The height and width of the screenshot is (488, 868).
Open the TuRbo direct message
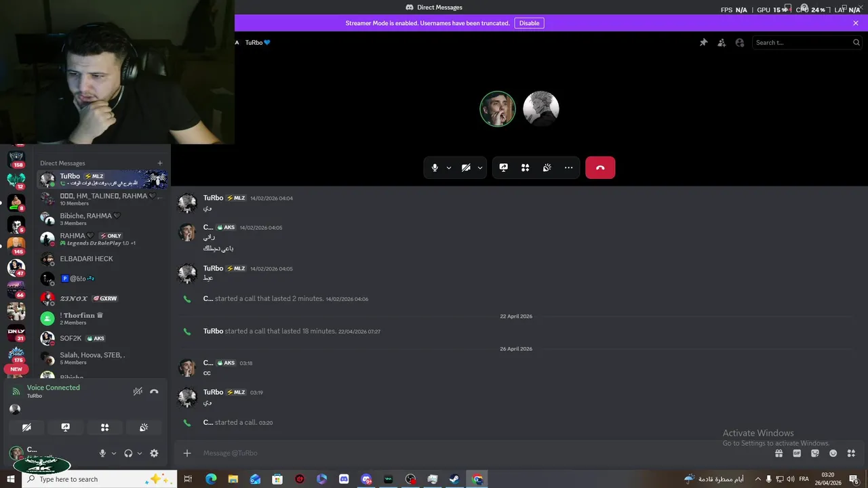click(102, 180)
